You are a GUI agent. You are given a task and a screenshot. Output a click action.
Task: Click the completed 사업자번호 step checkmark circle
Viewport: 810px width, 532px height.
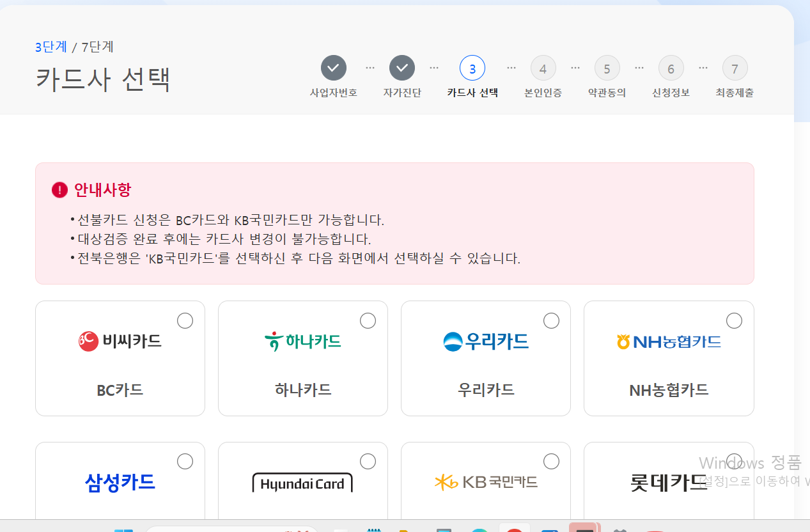pyautogui.click(x=334, y=68)
